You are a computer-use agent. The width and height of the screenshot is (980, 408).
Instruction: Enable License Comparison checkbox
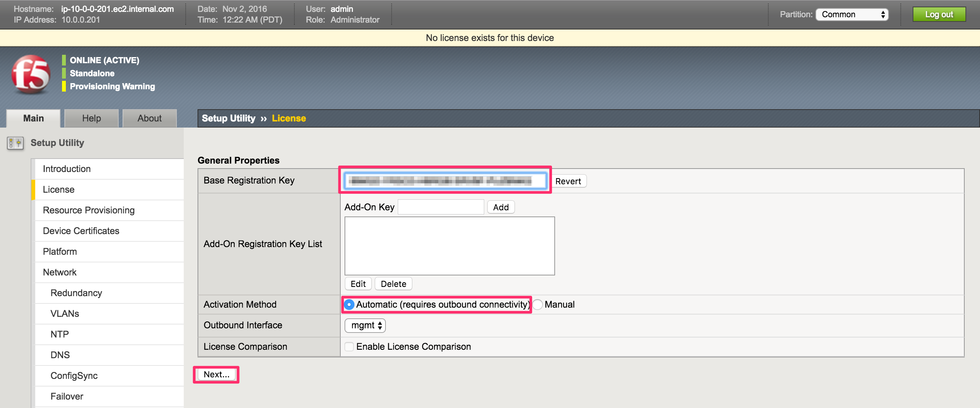(349, 347)
